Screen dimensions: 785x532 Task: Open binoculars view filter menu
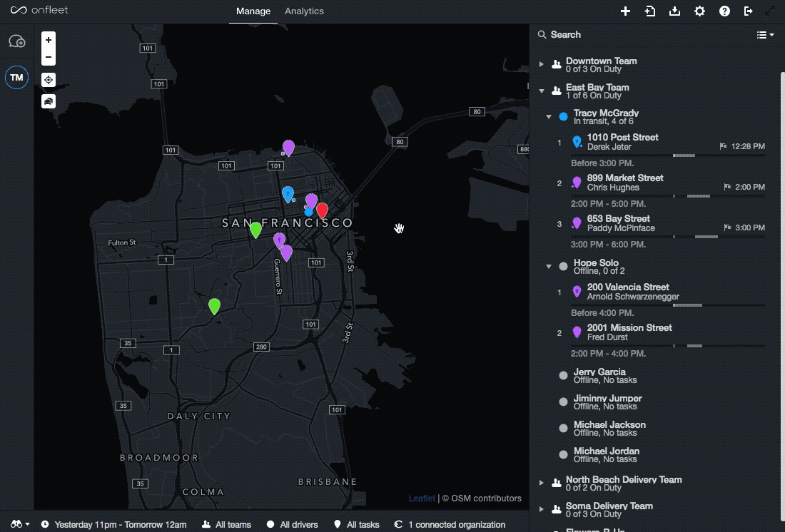[20, 524]
